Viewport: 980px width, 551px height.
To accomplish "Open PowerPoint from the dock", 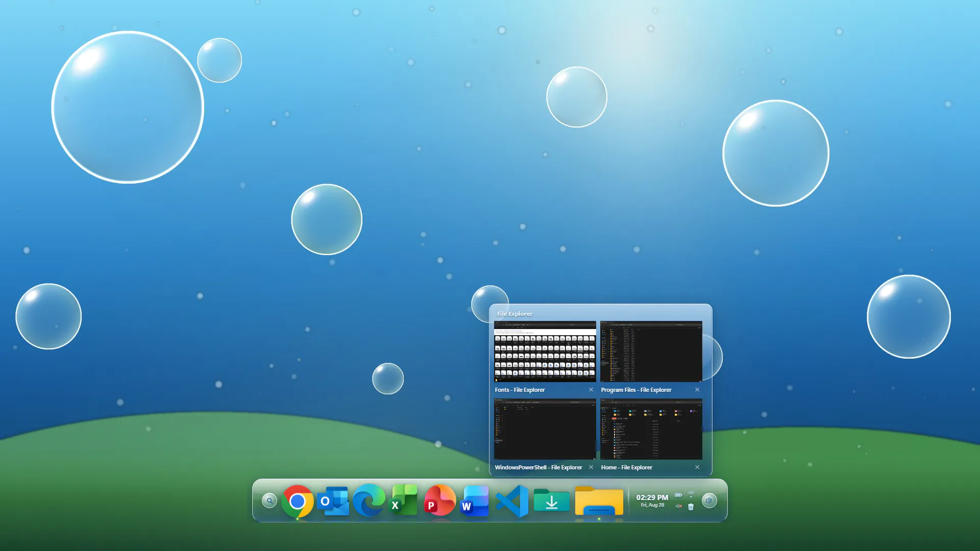I will click(439, 500).
